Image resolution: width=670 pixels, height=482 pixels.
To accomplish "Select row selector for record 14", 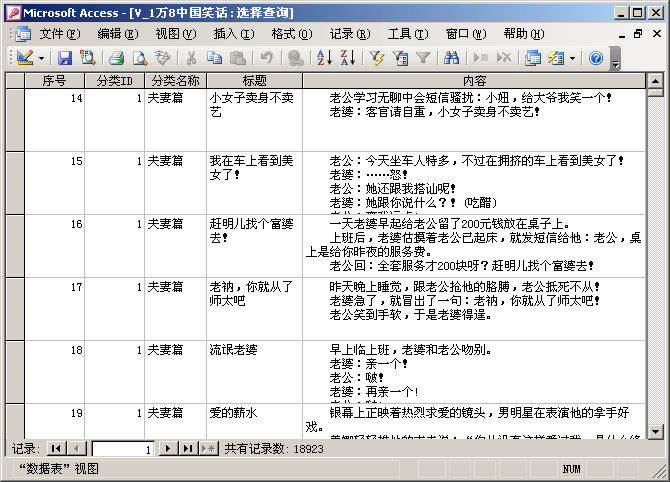I will click(15, 120).
